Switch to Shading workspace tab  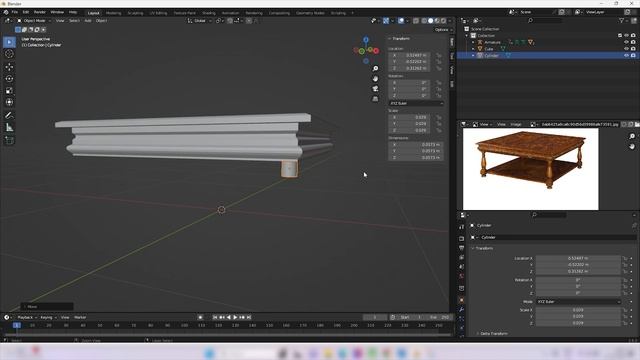coord(209,13)
